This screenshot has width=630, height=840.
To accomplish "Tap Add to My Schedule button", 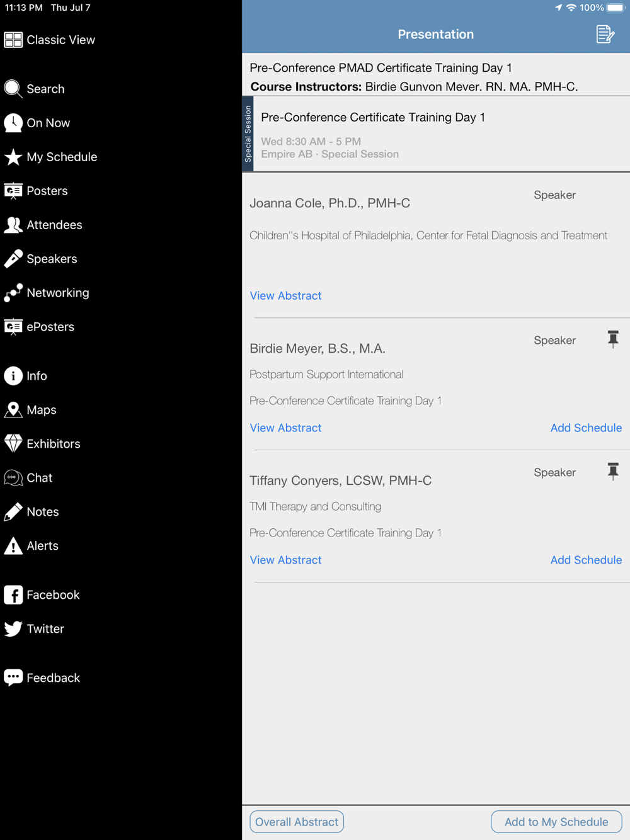I will click(x=556, y=822).
